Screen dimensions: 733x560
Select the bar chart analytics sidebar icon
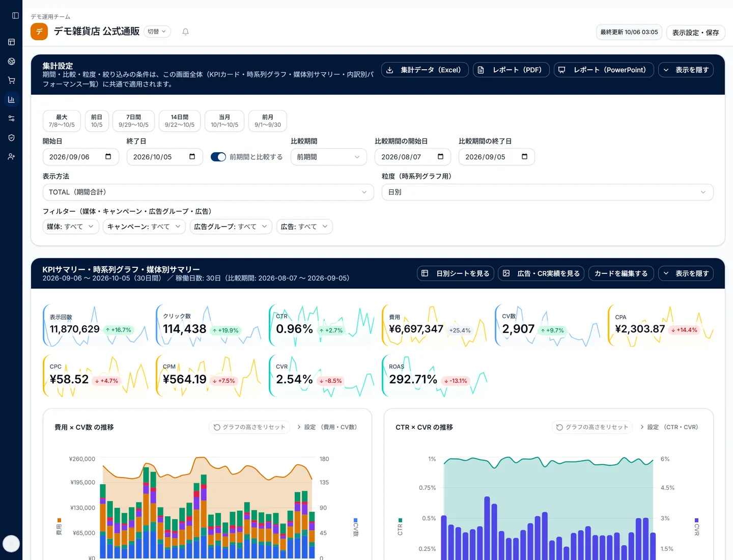pos(11,99)
